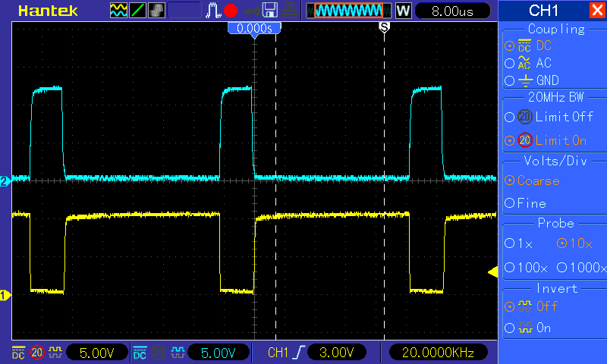Close the CH1 menu with the red X
Viewport: 607px width, 364px height.
coord(597,11)
